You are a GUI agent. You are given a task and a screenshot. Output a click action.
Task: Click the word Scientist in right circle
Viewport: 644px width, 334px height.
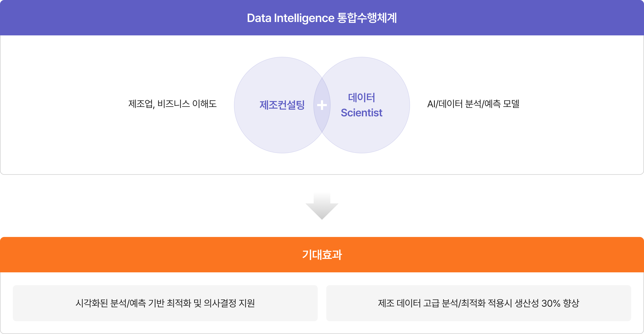(361, 113)
